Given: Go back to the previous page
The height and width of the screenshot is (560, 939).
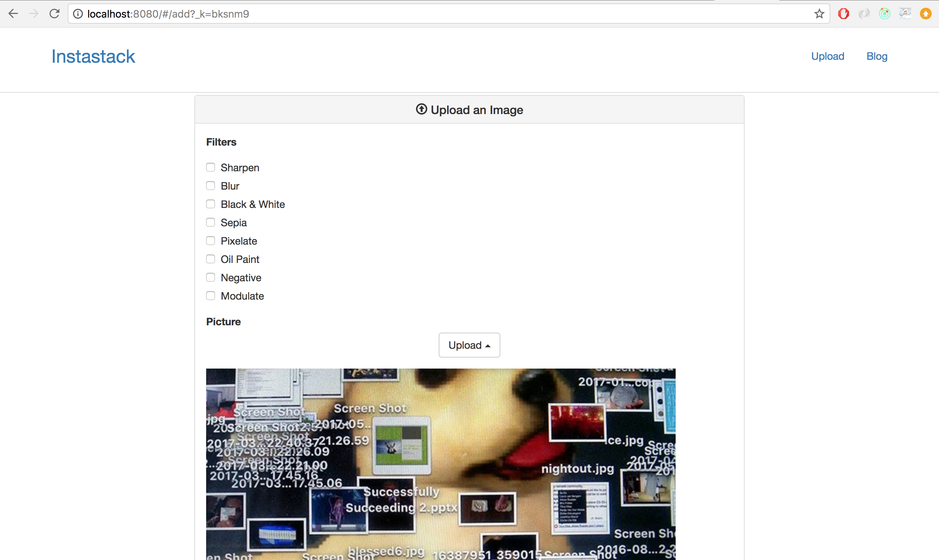Looking at the screenshot, I should (13, 14).
